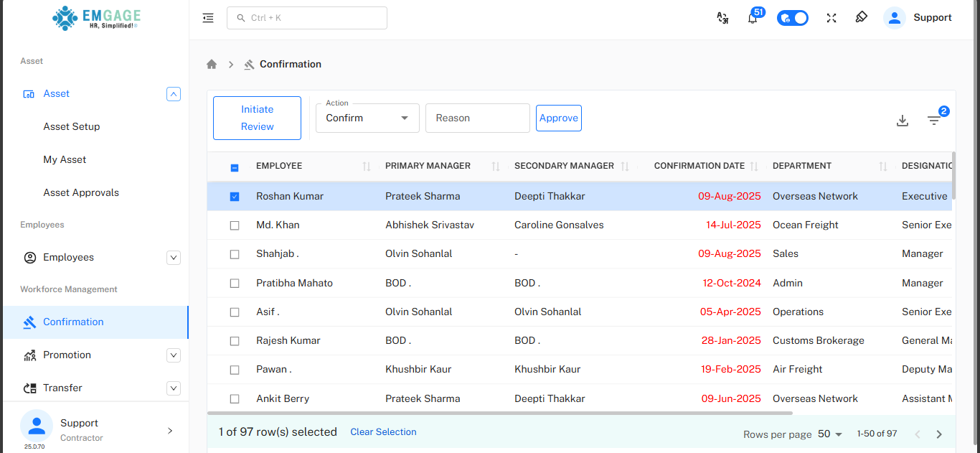Expand the Employees sidebar section
The image size is (980, 453).
[x=173, y=257]
